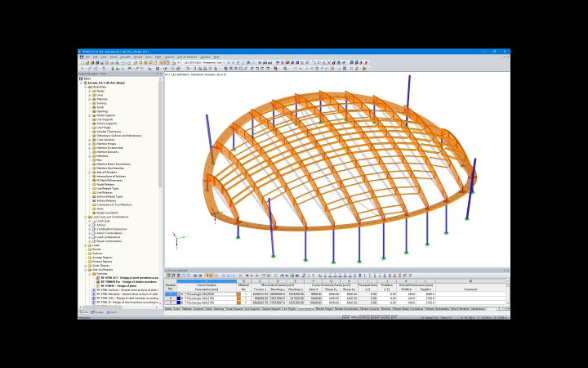Open the Add-on Modules menu in menu bar
Viewport: 588px width, 368px height.
187,57
